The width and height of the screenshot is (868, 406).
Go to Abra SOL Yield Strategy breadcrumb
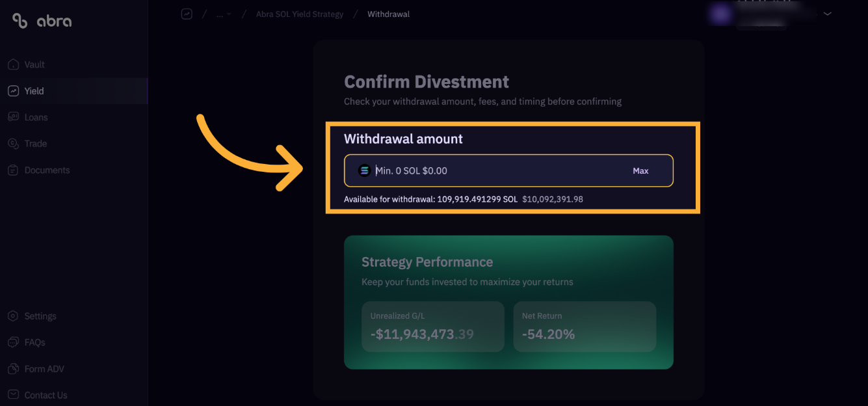(300, 14)
